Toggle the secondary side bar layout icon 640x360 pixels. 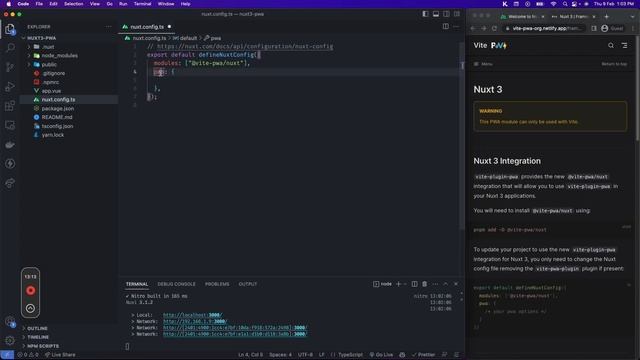coord(447,14)
